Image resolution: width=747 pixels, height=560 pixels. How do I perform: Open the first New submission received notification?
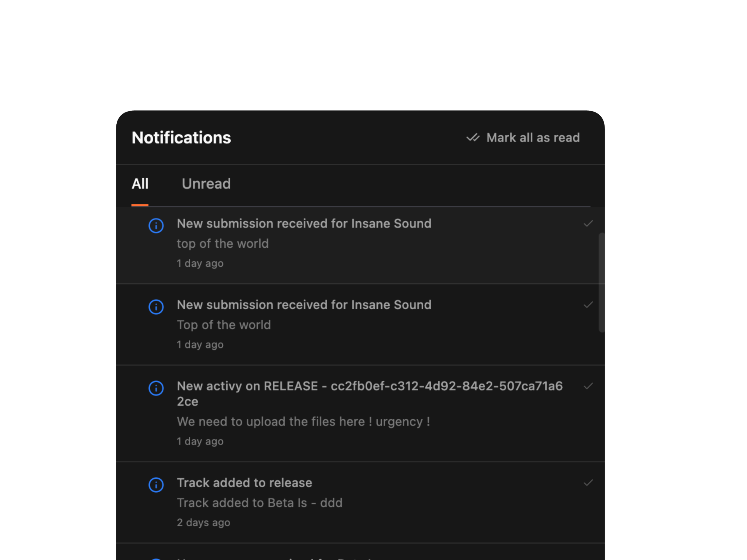304,224
